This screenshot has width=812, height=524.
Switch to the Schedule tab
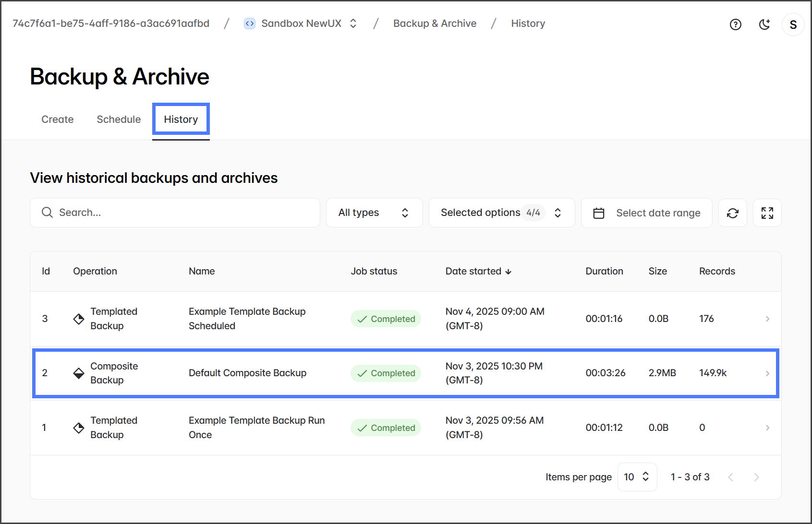(119, 119)
